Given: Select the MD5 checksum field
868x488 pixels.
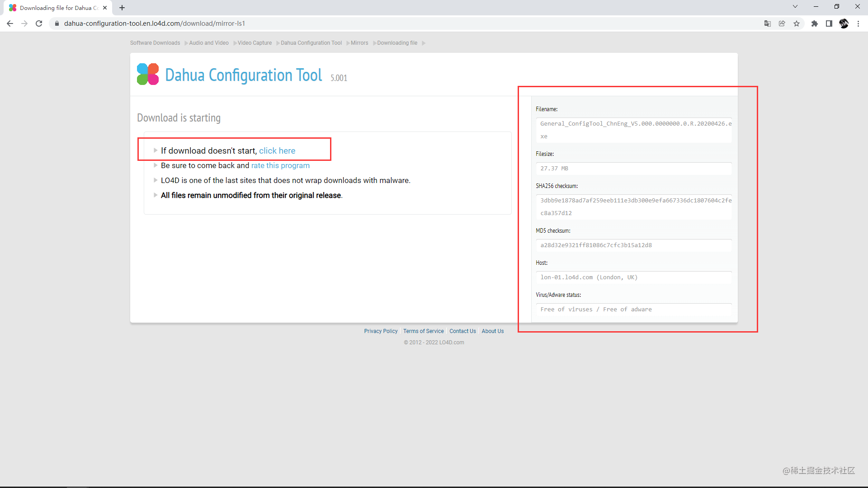Looking at the screenshot, I should [634, 245].
